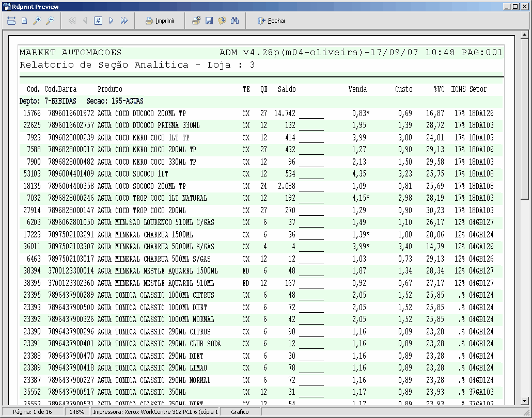Click product 'AGUA COCO DUCOCO 200ML TP'
This screenshot has height=418, width=532.
point(142,113)
